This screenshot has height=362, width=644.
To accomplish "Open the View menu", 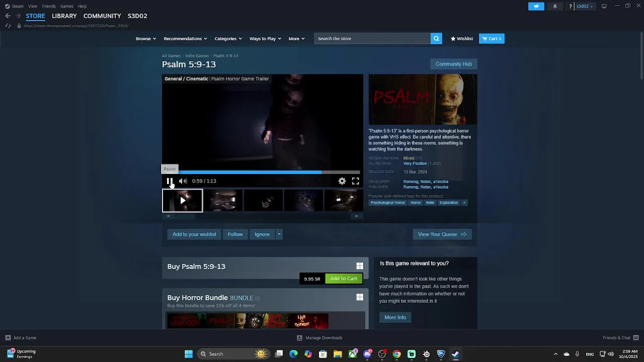I will point(33,6).
